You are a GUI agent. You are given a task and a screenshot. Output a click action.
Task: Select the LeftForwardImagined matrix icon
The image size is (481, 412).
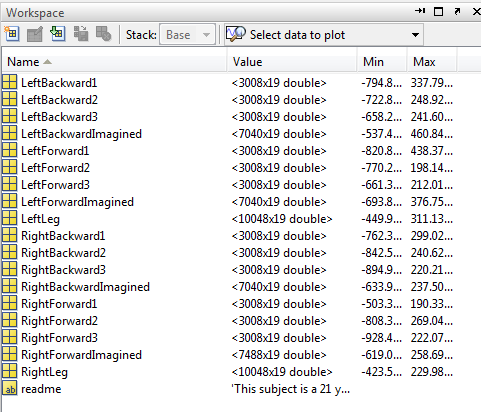click(9, 201)
